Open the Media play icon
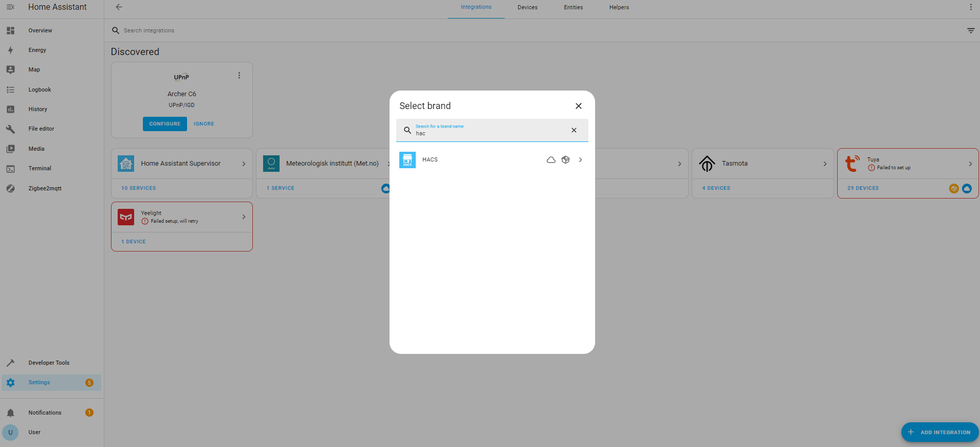Screen dimensions: 980x447 coord(10,149)
